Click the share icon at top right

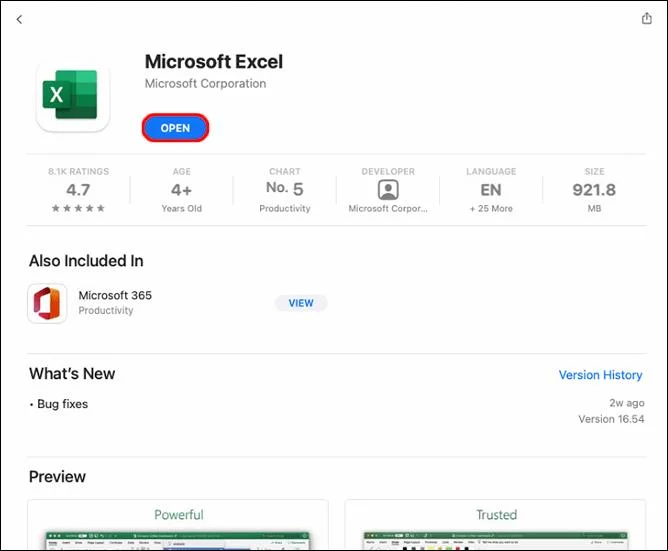tap(647, 19)
